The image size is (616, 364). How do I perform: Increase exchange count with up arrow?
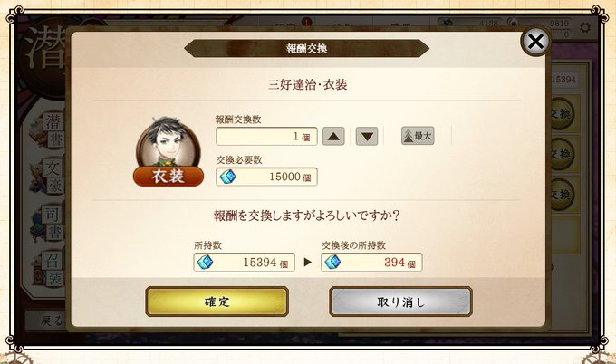333,136
